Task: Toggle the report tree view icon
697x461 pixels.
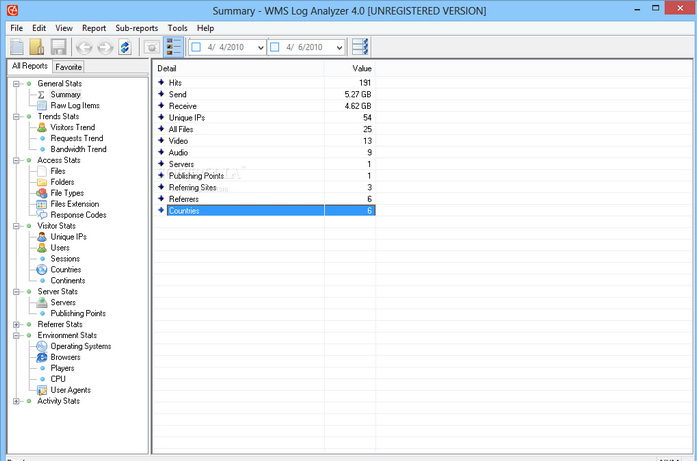Action: point(173,47)
